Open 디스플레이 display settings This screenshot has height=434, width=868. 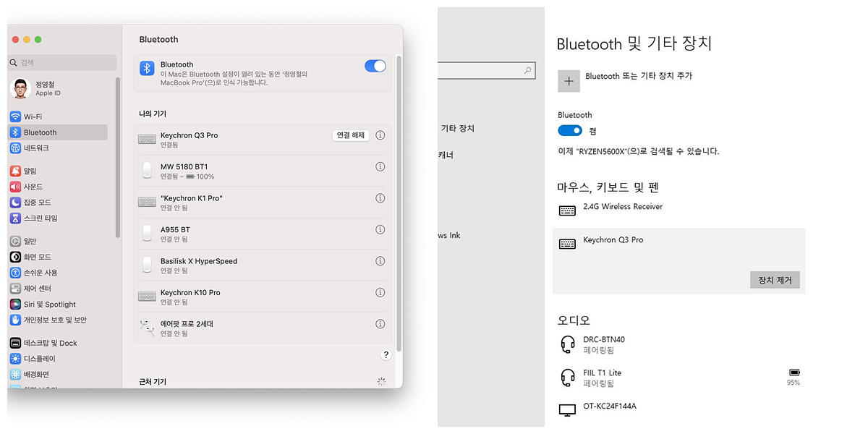coord(58,359)
